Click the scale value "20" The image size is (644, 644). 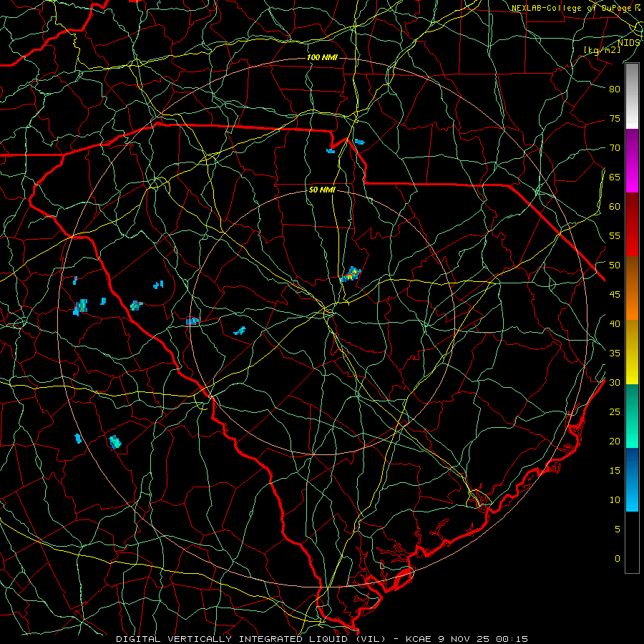(x=615, y=441)
